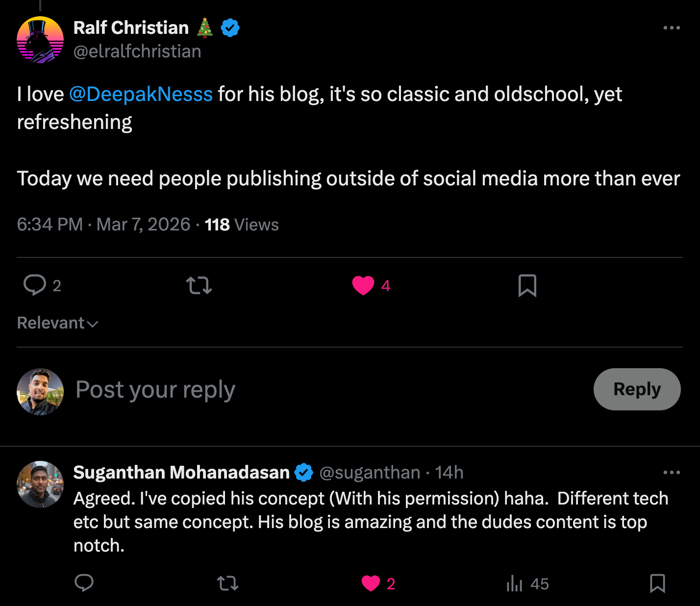This screenshot has height=606, width=700.
Task: Reply to Suganthan's comment
Action: click(84, 583)
